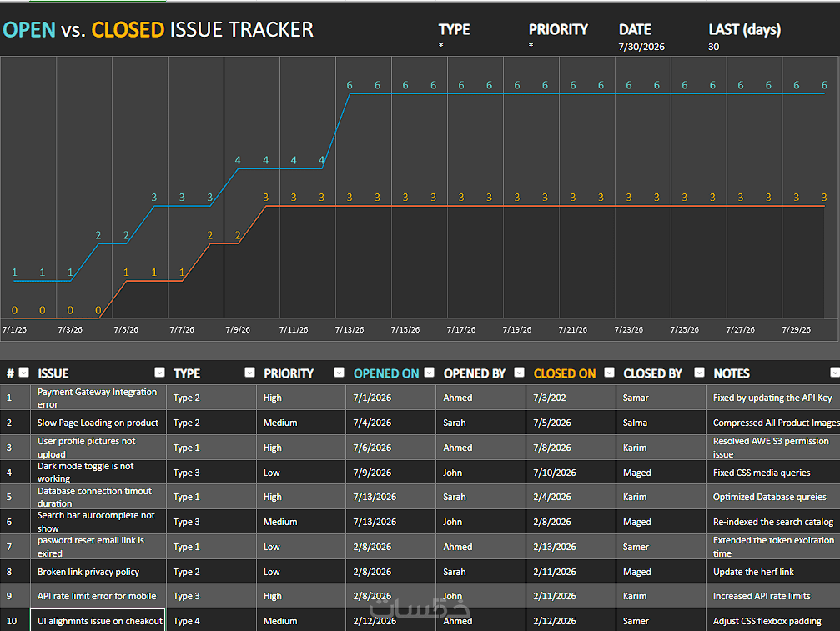Click the DATE value 7/30/2026
The width and height of the screenshot is (840, 631).
[641, 47]
